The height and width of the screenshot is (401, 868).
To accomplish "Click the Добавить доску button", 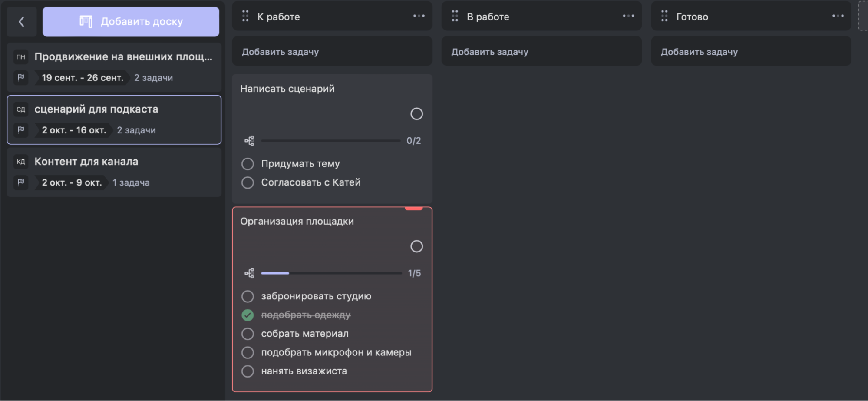I will click(x=131, y=21).
